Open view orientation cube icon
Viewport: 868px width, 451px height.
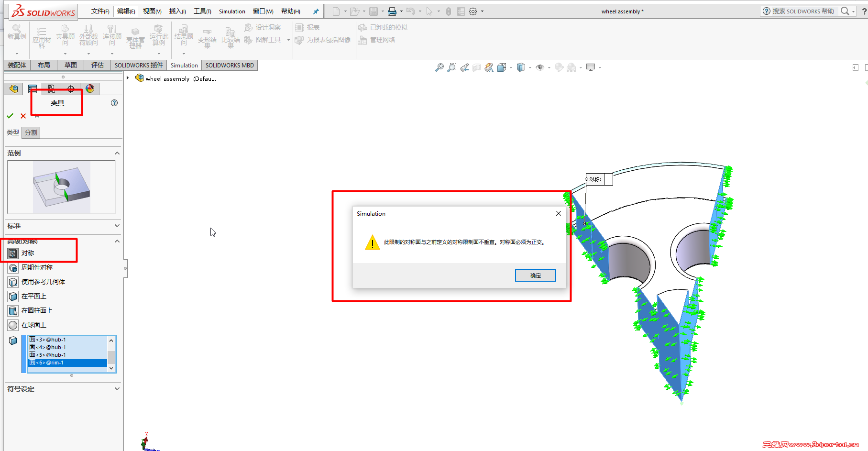[502, 68]
